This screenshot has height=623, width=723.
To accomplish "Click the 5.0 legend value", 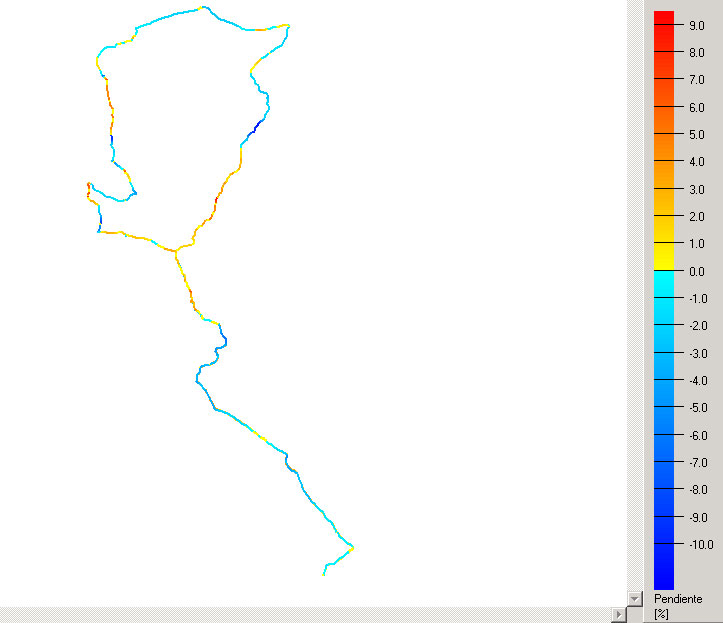I will (697, 135).
